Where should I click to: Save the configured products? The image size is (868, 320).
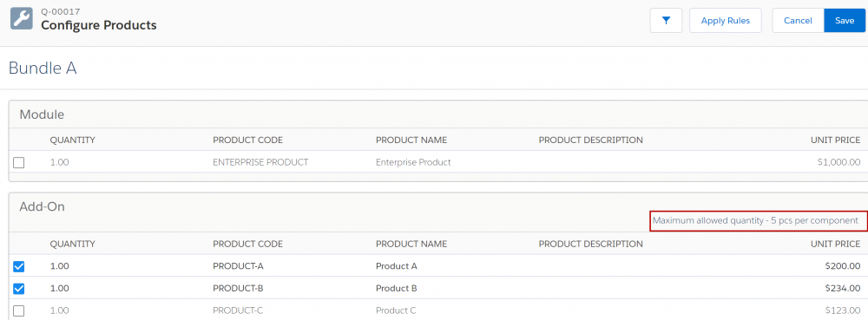point(845,21)
